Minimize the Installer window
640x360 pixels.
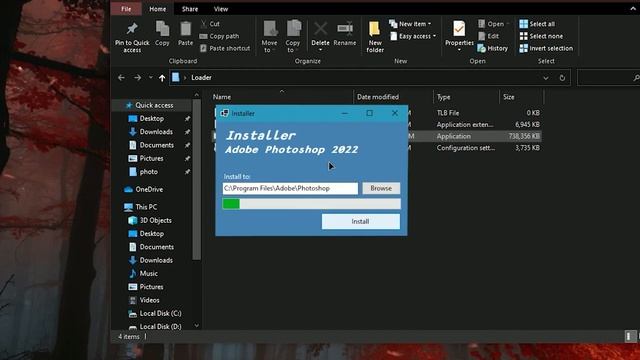point(344,113)
